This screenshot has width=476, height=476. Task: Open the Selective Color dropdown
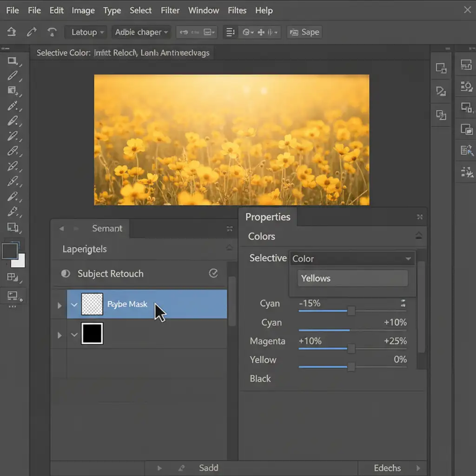[352, 258]
